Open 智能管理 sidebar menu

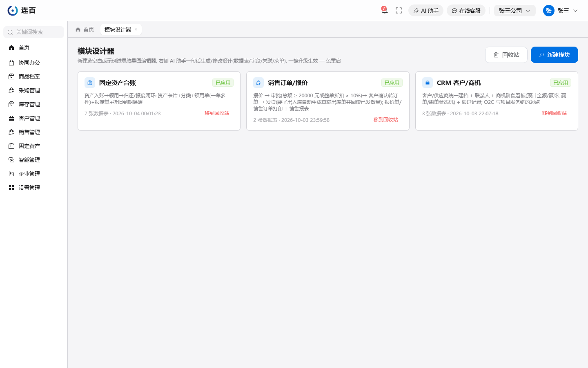[33, 160]
